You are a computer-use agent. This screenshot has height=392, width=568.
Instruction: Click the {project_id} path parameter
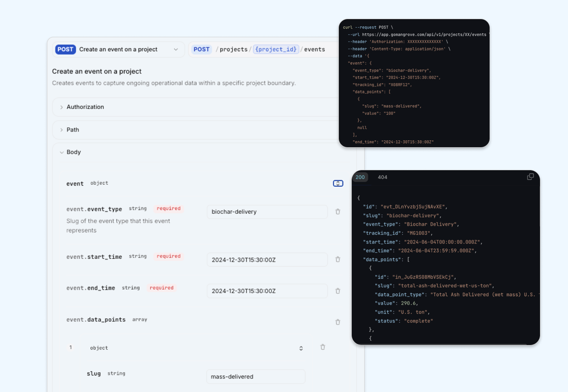point(276,49)
